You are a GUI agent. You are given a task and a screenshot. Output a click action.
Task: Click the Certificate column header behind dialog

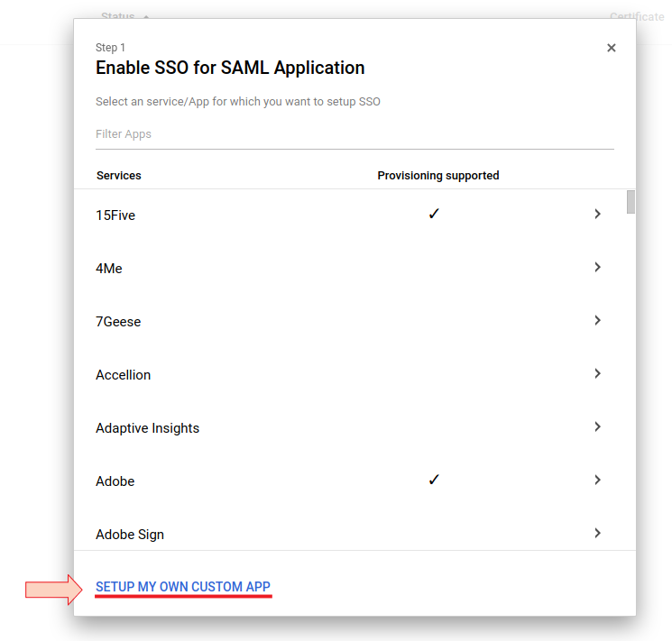coord(637,17)
